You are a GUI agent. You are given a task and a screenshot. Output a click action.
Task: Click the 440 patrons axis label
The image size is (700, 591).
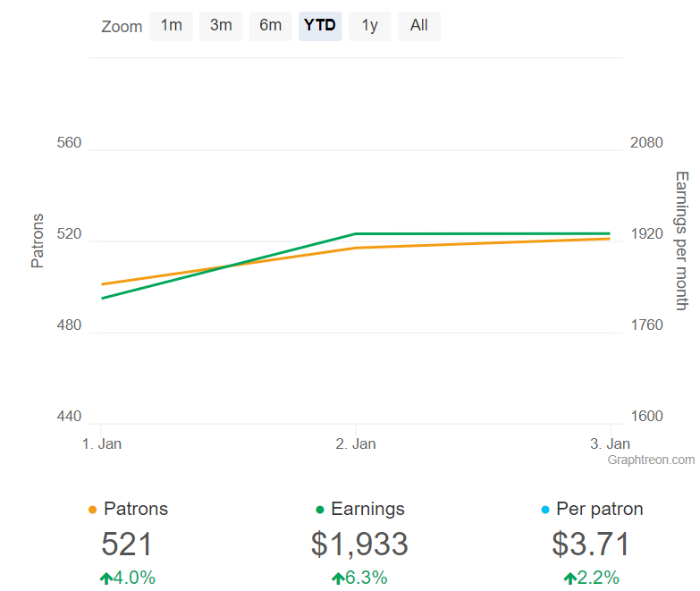click(x=69, y=417)
